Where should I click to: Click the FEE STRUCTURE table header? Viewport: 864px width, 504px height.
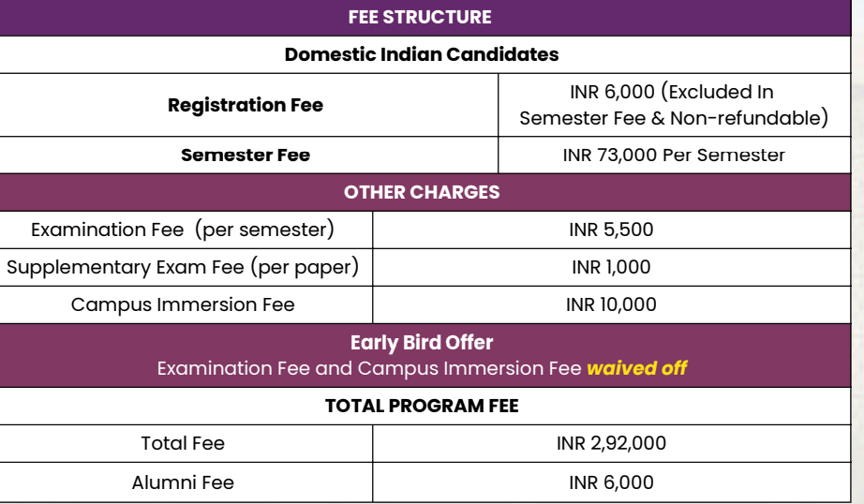click(420, 17)
